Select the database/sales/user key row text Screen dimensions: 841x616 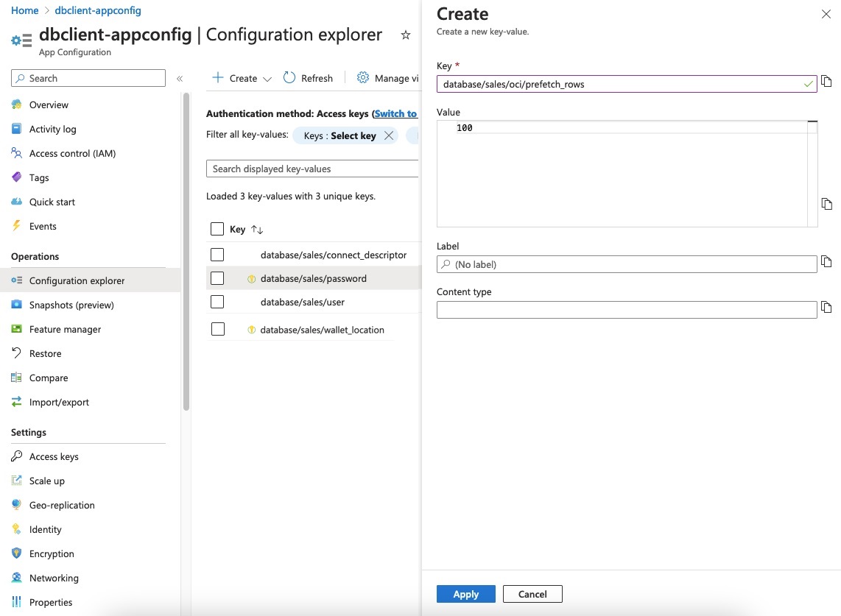click(x=303, y=302)
